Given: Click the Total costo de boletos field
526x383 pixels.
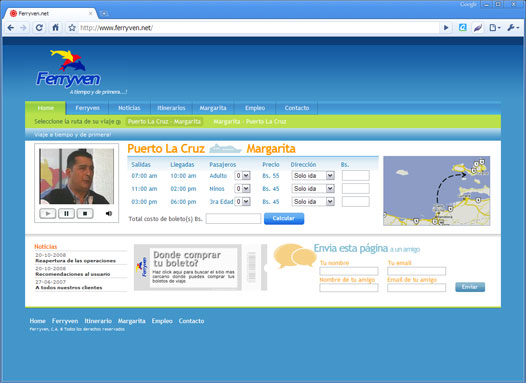Looking at the screenshot, I should click(233, 219).
